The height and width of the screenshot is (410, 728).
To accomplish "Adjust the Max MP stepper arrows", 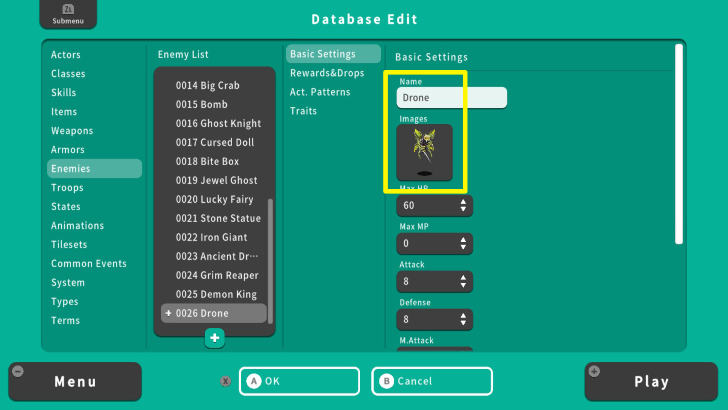I will (463, 243).
